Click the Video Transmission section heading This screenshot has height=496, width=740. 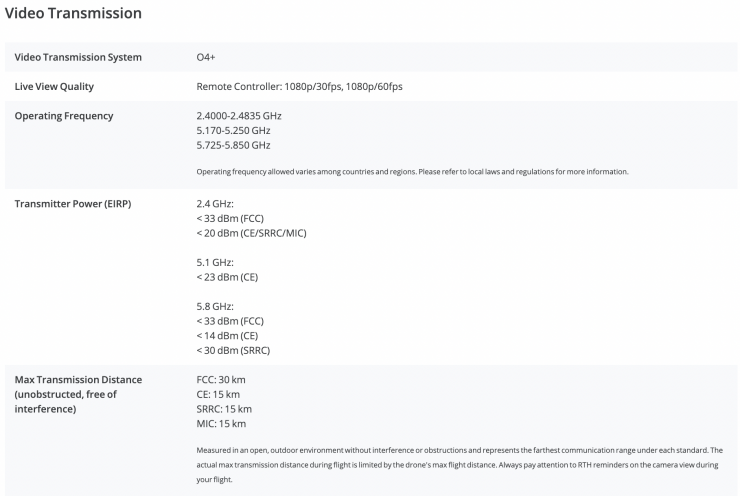point(73,14)
